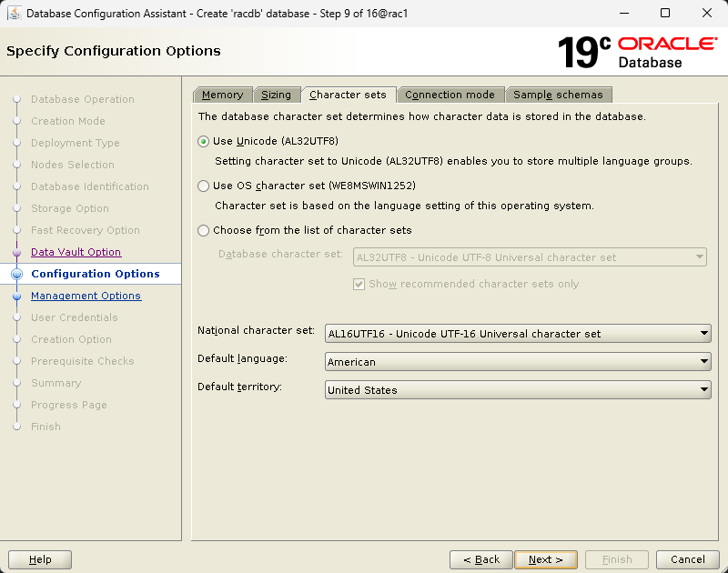Switch to the Sizing tab
Viewport: 728px width, 573px height.
click(x=277, y=95)
